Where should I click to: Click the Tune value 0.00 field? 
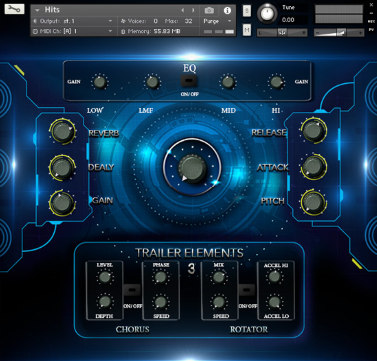[288, 20]
